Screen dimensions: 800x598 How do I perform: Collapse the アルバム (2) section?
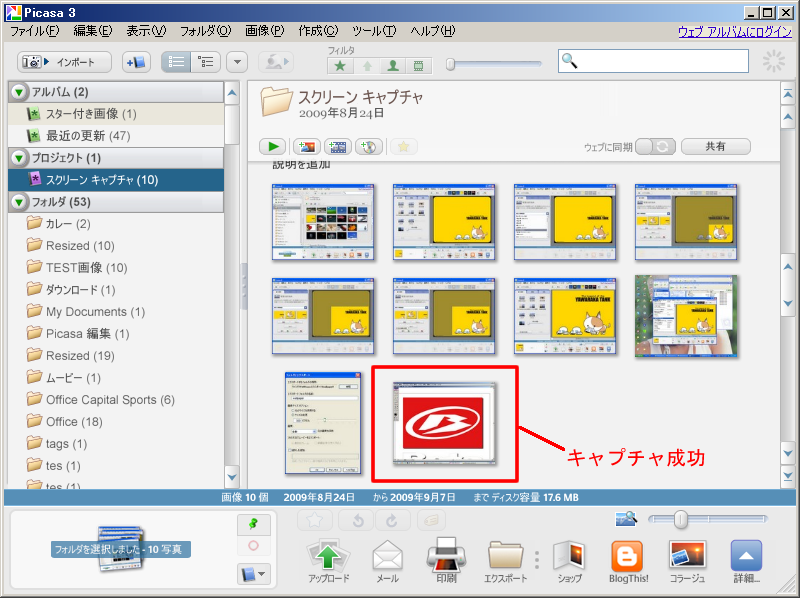click(19, 92)
